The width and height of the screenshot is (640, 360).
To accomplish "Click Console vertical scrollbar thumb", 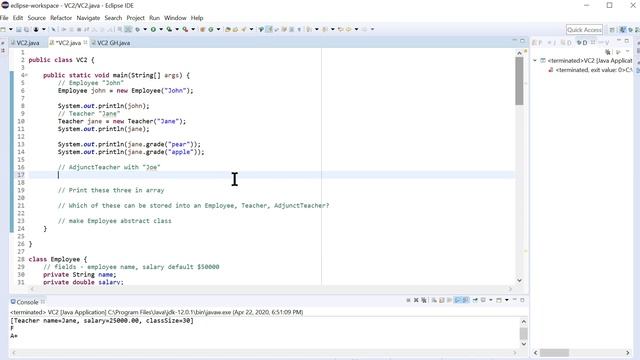I will click(523, 333).
